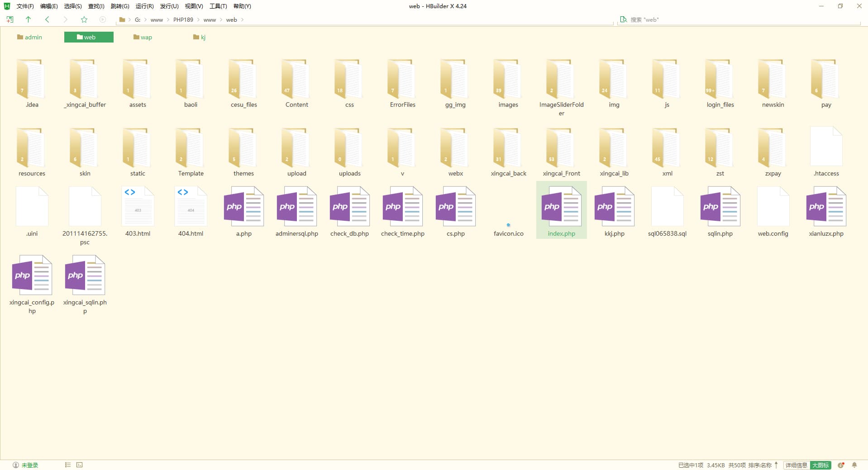Click the run play icon in toolbar
The height and width of the screenshot is (470, 868).
coord(103,19)
